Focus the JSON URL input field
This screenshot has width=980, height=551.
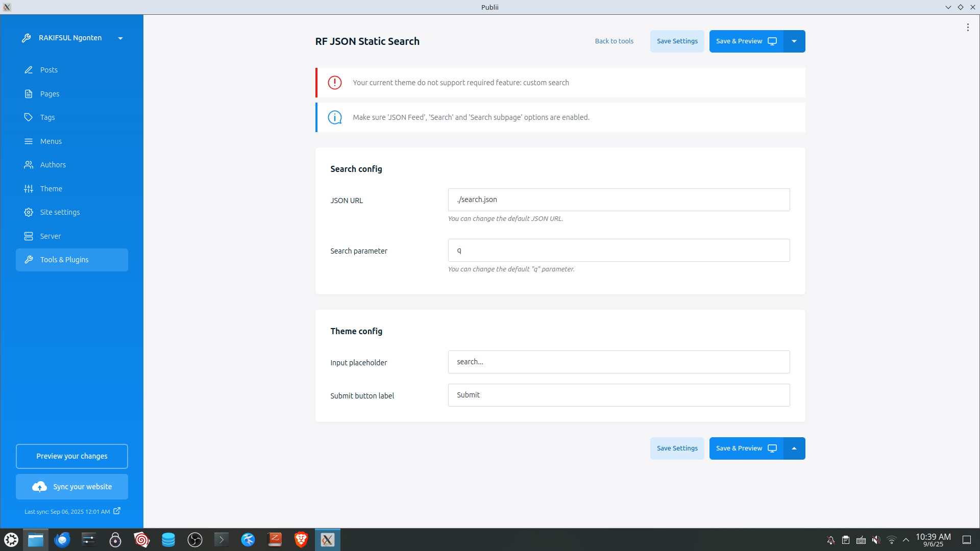[x=619, y=199]
